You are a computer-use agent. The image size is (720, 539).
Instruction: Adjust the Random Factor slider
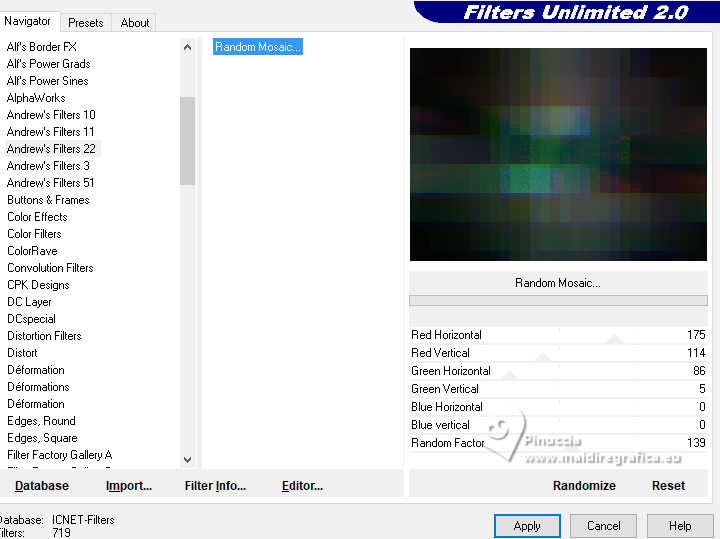558,443
